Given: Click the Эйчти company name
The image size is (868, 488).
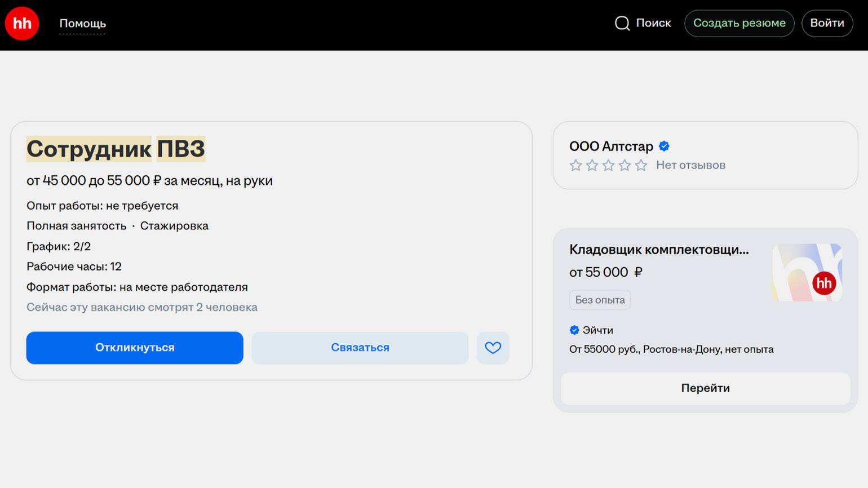Looking at the screenshot, I should coord(597,330).
